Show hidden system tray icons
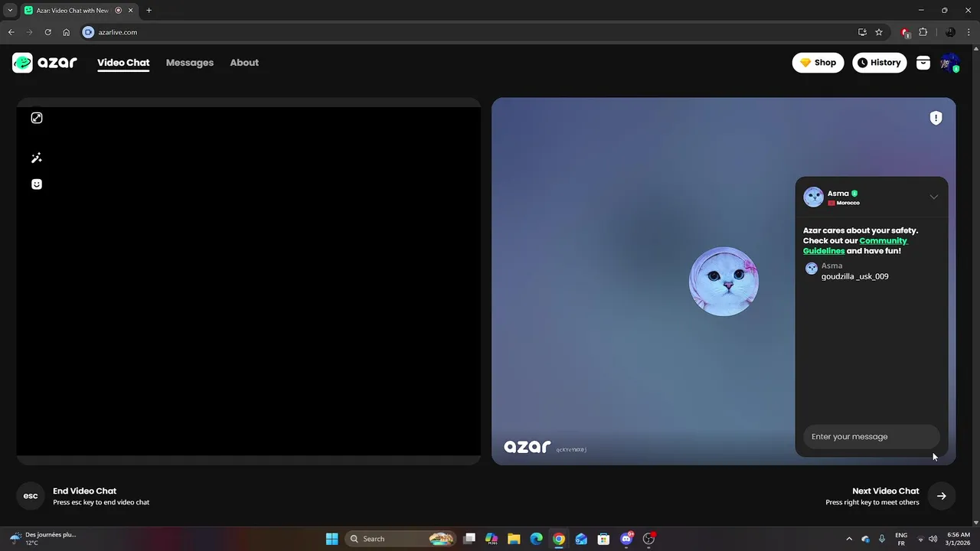This screenshot has height=551, width=980. click(848, 539)
